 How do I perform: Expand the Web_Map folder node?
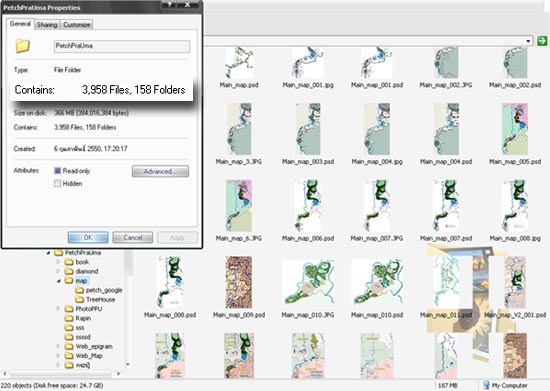click(58, 356)
